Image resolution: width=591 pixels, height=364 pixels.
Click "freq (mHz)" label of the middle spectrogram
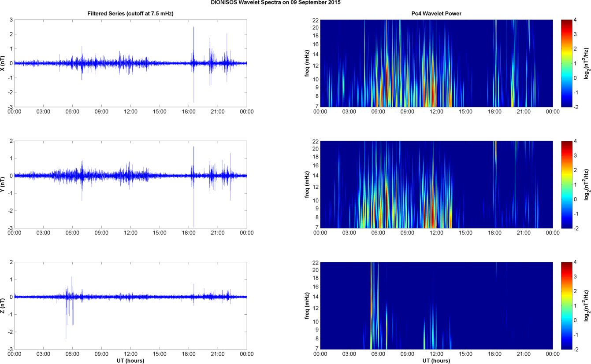306,184
